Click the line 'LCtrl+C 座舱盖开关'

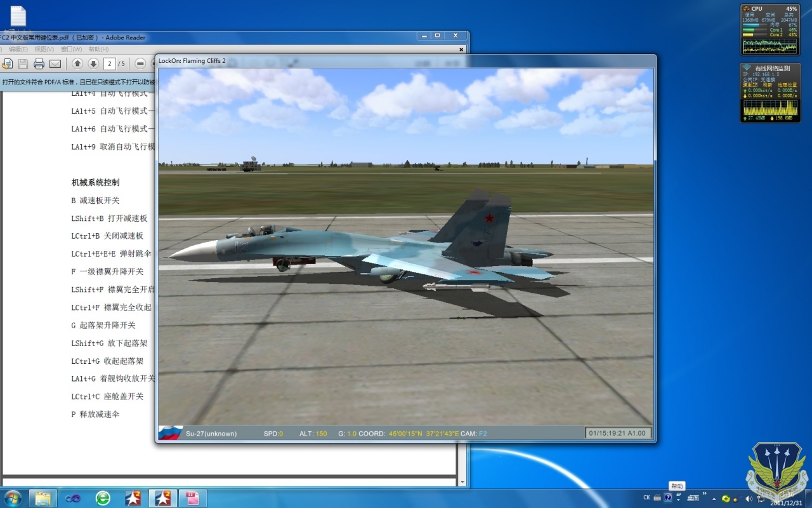coord(107,396)
